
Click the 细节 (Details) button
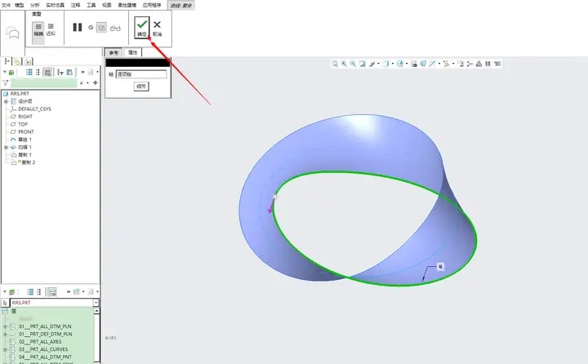[x=141, y=87]
